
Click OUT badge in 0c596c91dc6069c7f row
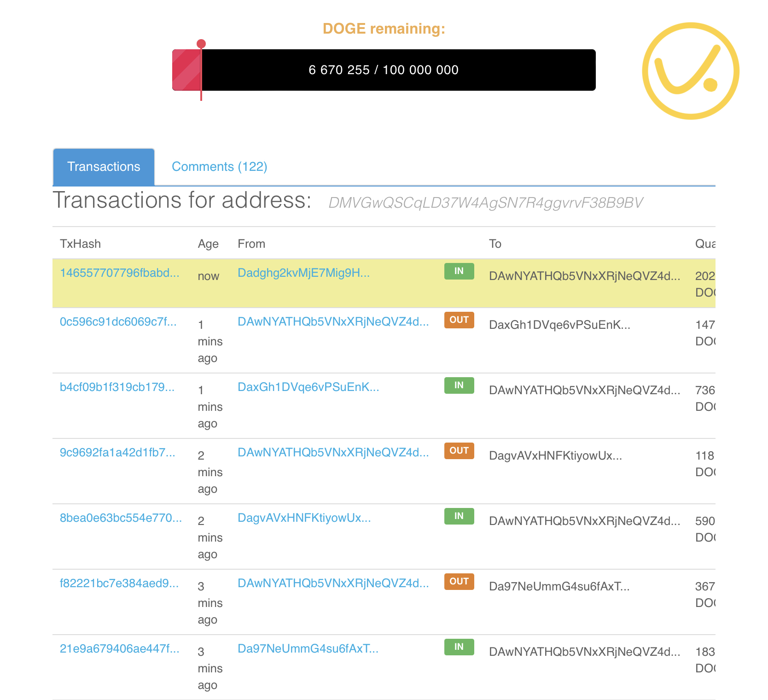tap(459, 320)
